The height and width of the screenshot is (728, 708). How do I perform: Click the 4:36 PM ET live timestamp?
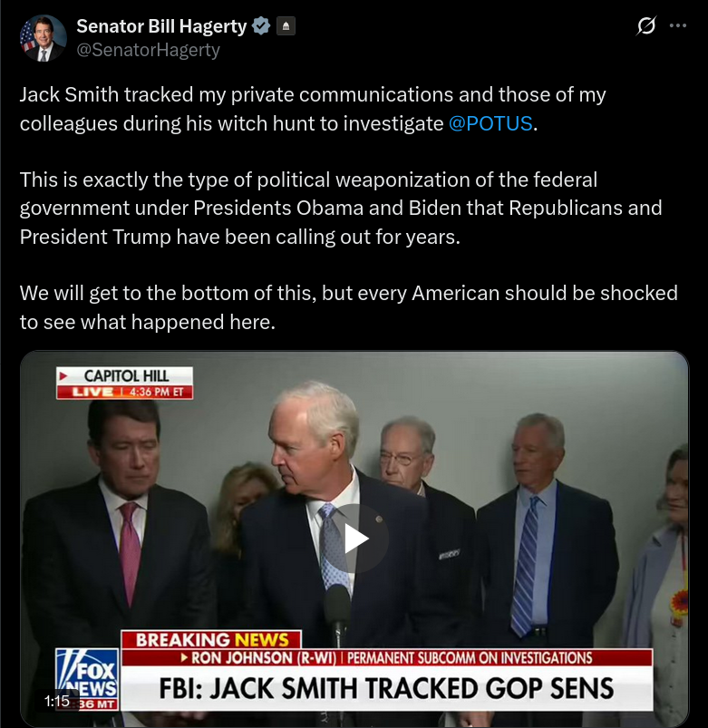click(x=156, y=392)
